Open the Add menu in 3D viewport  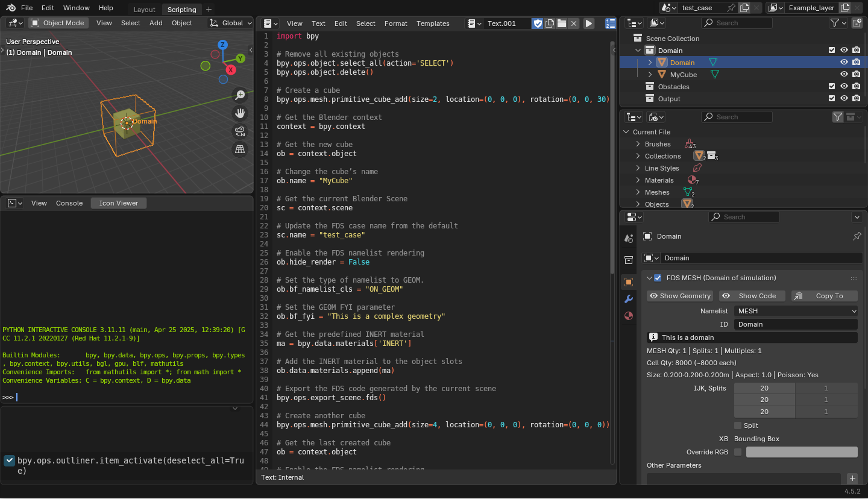click(x=156, y=23)
